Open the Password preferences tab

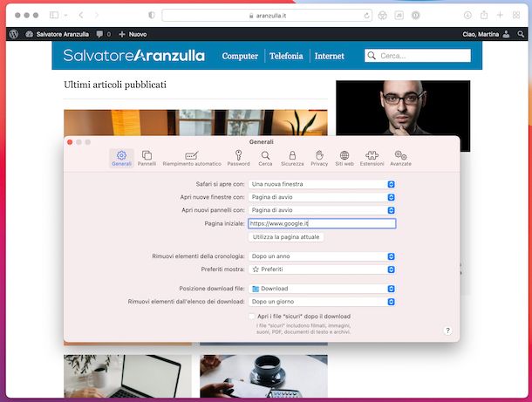[x=238, y=158]
